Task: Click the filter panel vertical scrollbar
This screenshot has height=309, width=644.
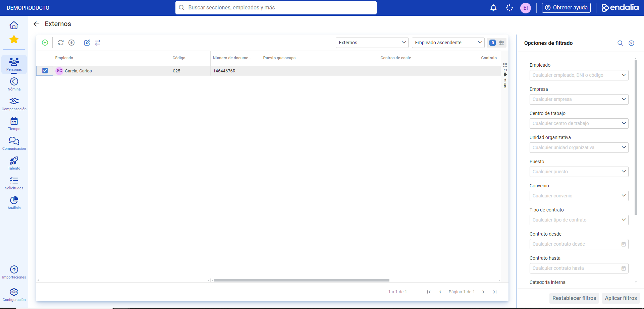Action: (x=636, y=137)
